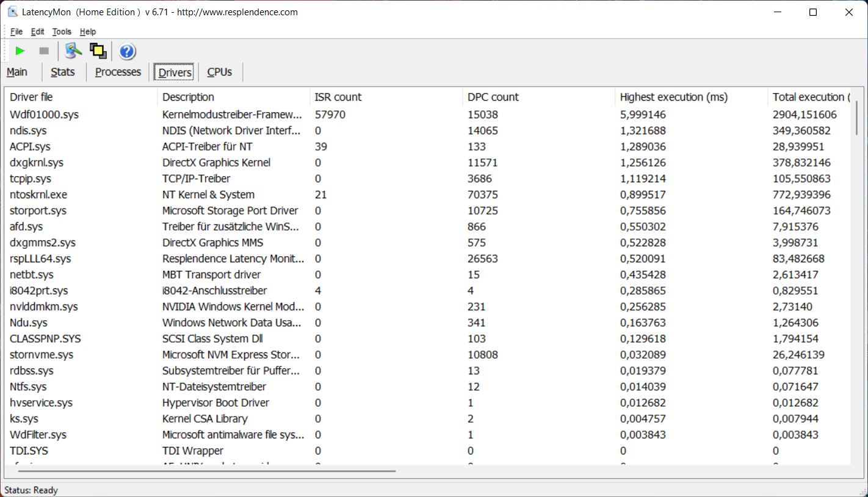Open the Help menu

pos(88,32)
